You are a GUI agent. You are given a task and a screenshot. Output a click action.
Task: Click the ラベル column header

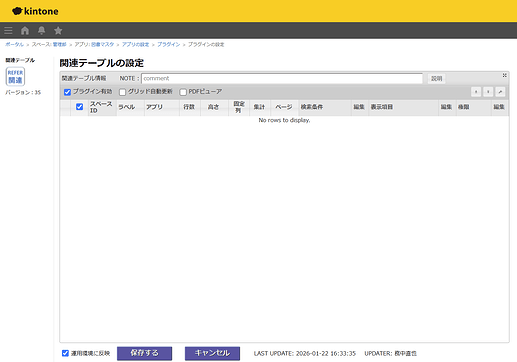pyautogui.click(x=130, y=107)
